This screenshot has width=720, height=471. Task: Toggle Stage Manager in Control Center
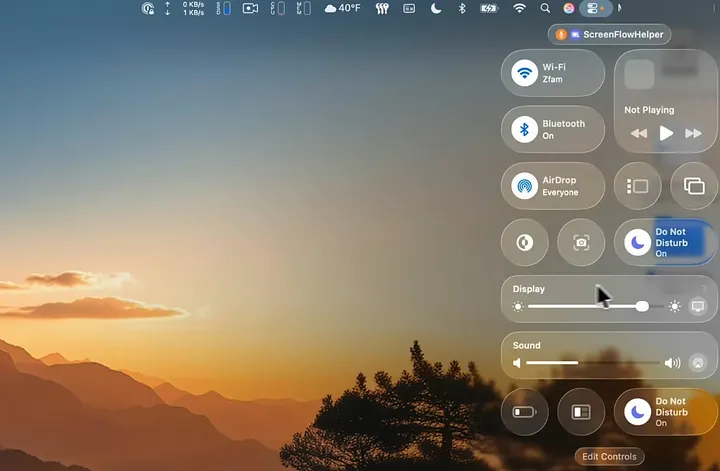638,186
